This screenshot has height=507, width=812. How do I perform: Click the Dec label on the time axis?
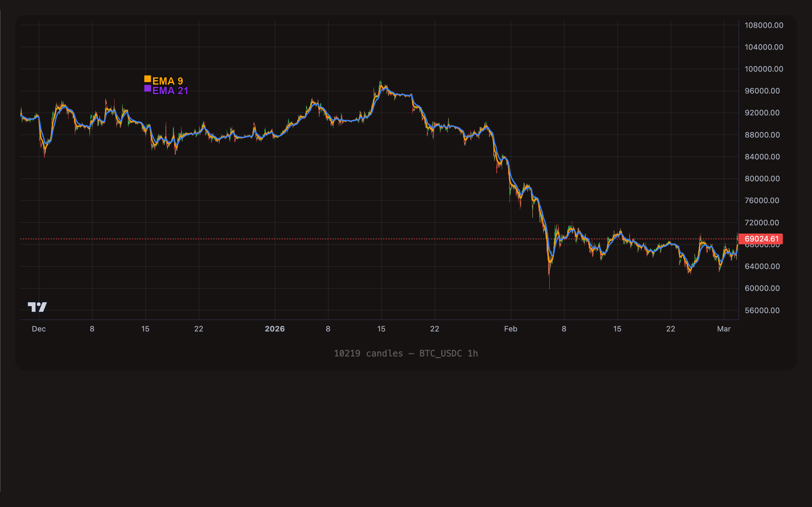[39, 329]
